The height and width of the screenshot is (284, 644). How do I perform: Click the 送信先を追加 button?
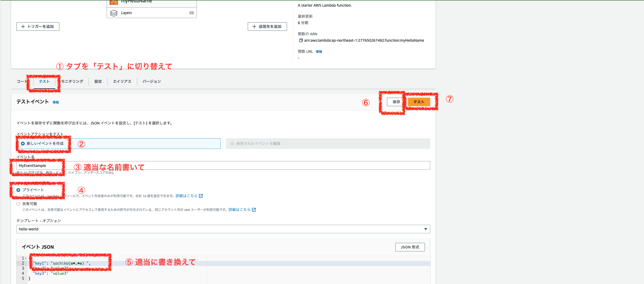pyautogui.click(x=267, y=27)
